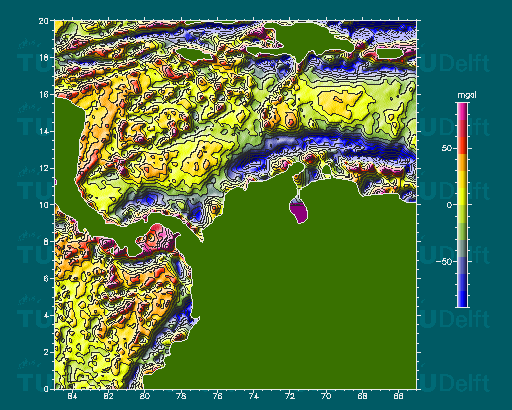Click the TU Delft watermark at upper right

453,63
